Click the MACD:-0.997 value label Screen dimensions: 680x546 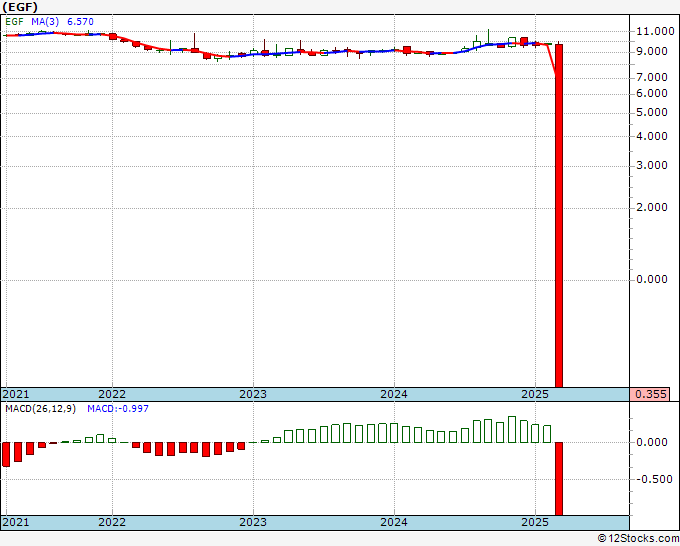[118, 409]
